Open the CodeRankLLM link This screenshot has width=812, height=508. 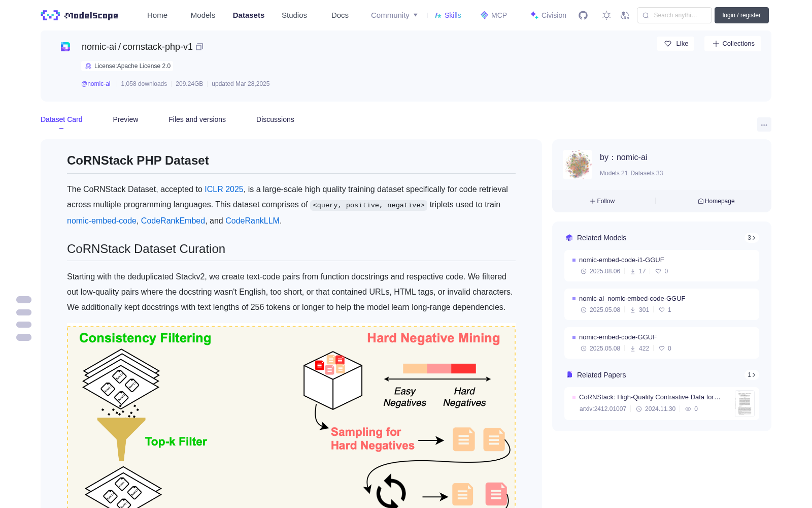coord(252,220)
